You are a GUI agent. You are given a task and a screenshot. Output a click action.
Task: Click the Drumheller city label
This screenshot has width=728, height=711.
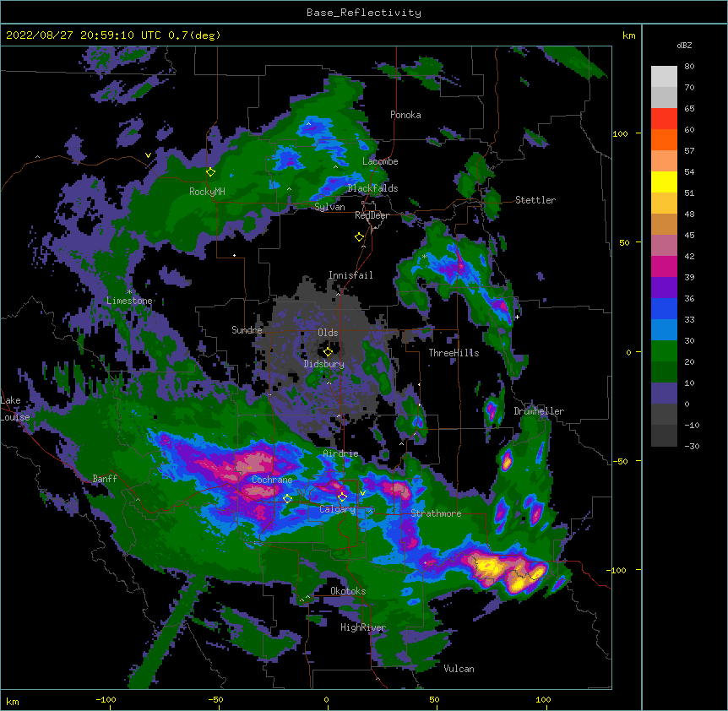[539, 411]
